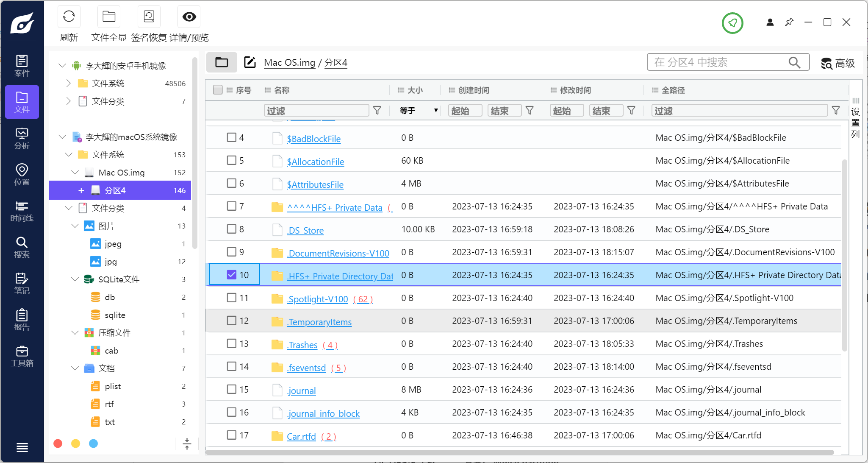
Task: Click the 刷新 refresh icon
Action: 69,17
